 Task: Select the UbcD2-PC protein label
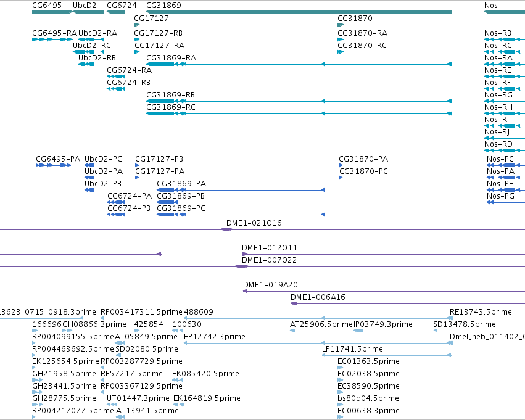(x=103, y=159)
